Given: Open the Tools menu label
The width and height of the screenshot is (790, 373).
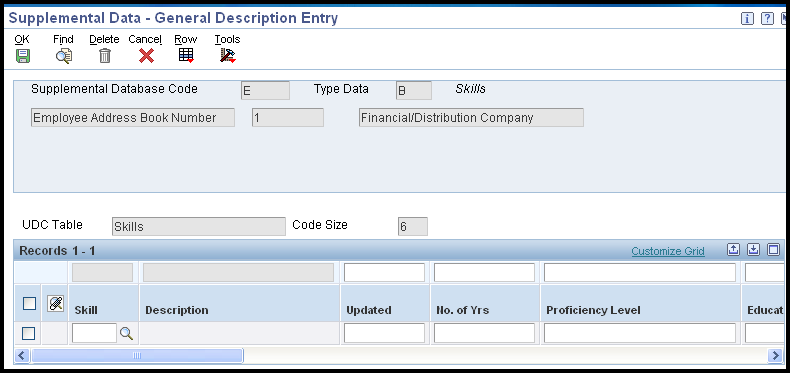Looking at the screenshot, I should 227,39.
